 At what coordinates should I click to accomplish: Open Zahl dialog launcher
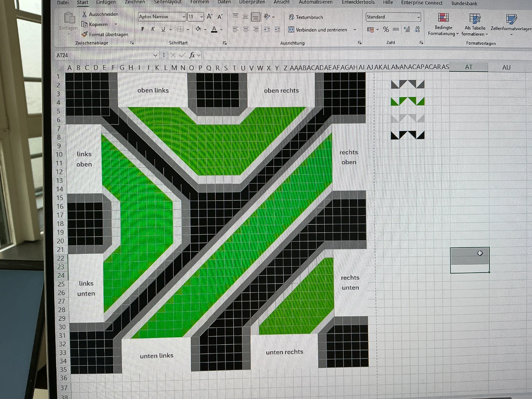click(x=421, y=43)
